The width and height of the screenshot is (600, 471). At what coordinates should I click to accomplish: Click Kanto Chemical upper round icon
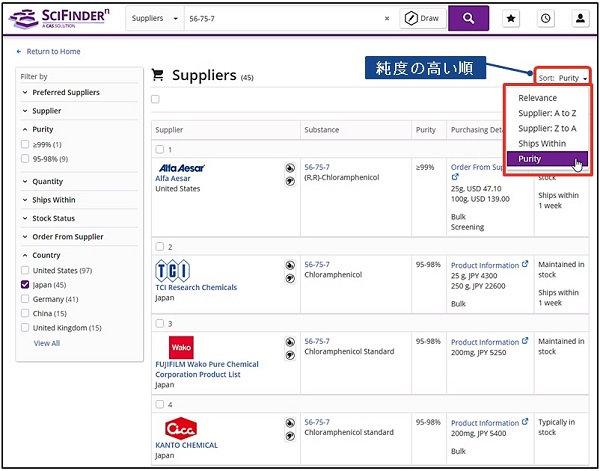pyautogui.click(x=290, y=423)
